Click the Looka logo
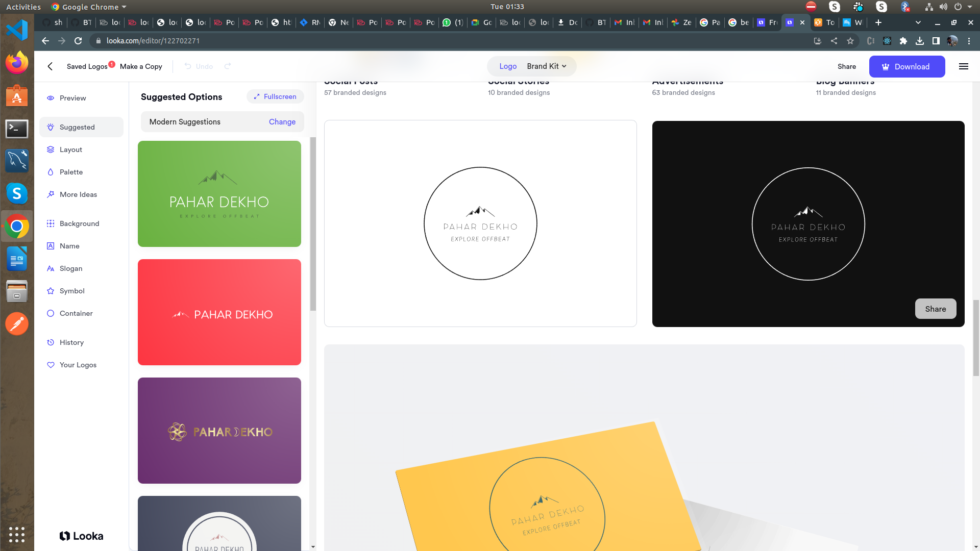Viewport: 980px width, 551px height. 81,536
